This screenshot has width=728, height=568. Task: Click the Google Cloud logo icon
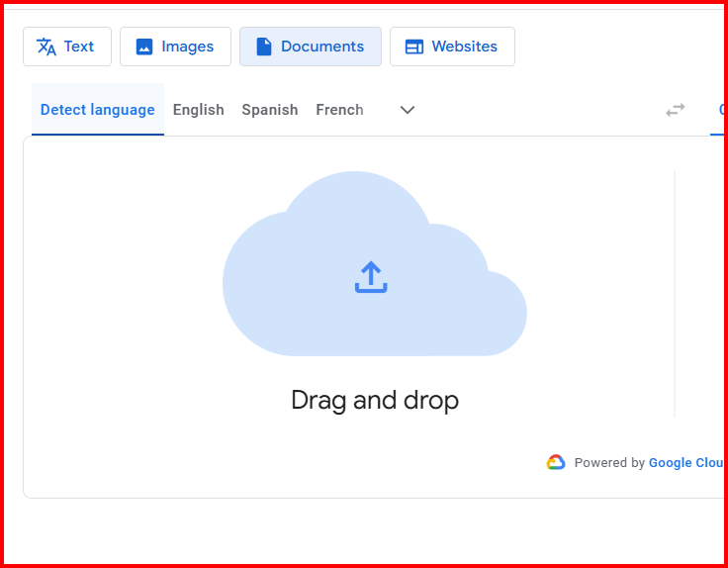(556, 462)
